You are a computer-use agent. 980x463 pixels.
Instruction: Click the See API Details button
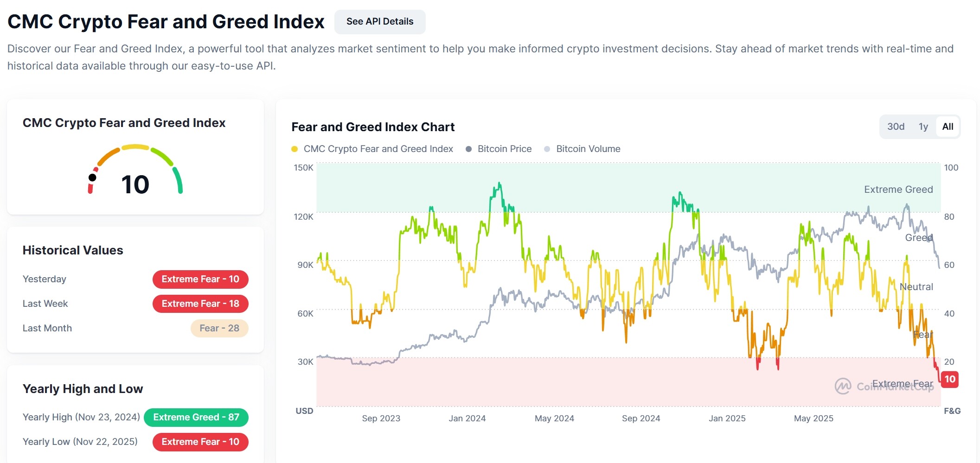pos(379,22)
